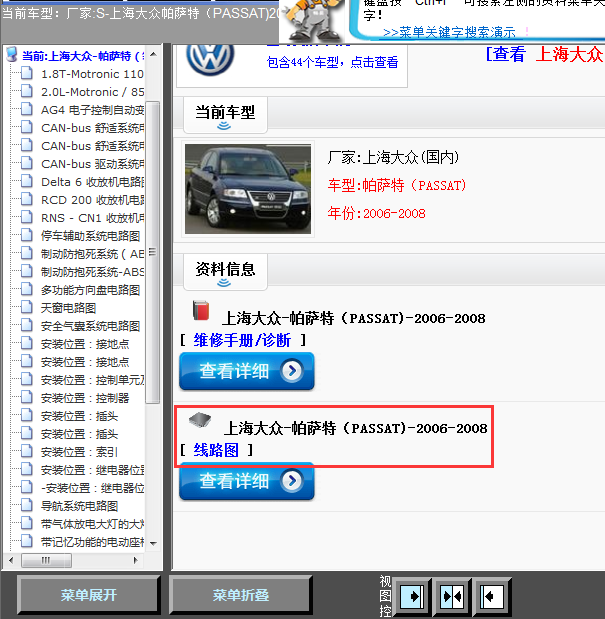Select tree root 当前:上海大众-帕萨特

83,56
